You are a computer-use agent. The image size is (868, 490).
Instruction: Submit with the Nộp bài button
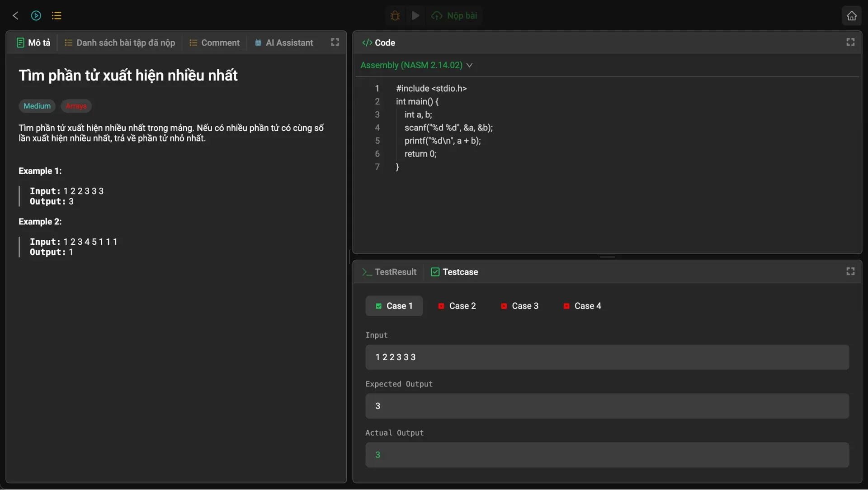[454, 16]
